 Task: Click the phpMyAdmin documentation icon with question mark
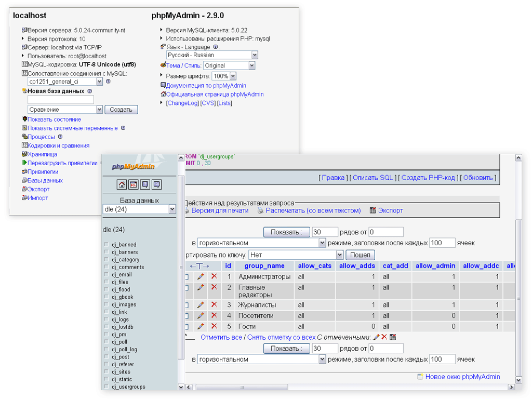pos(145,184)
